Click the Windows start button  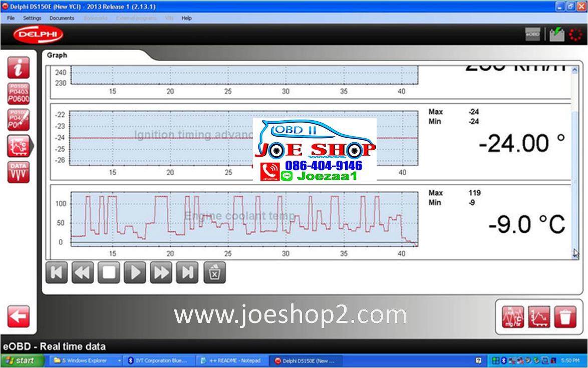click(x=19, y=360)
